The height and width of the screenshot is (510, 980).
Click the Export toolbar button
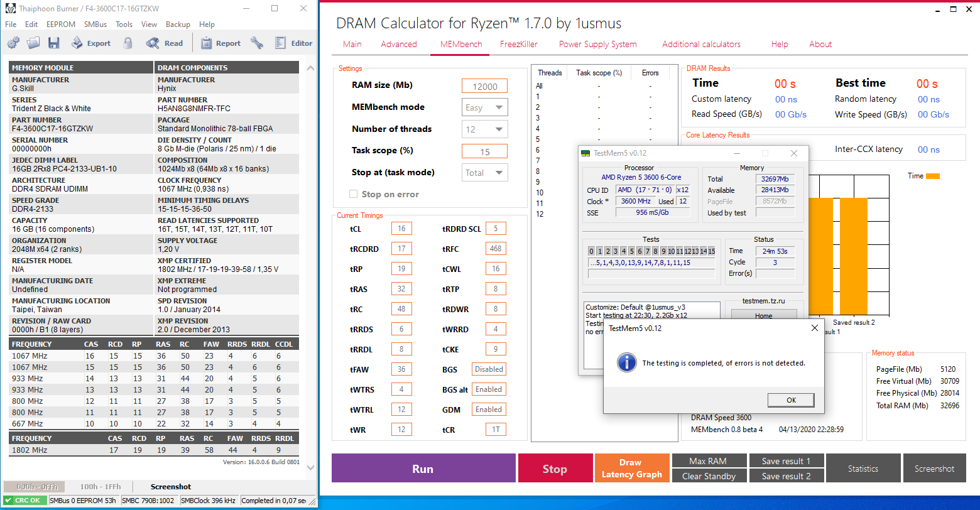90,43
